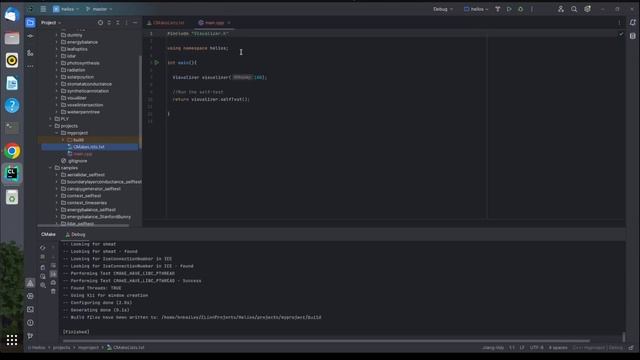Open the Structure tool window icon

pyautogui.click(x=30, y=53)
